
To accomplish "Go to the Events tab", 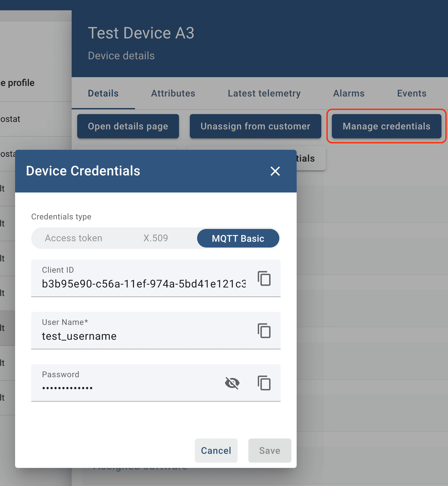I will [x=412, y=93].
